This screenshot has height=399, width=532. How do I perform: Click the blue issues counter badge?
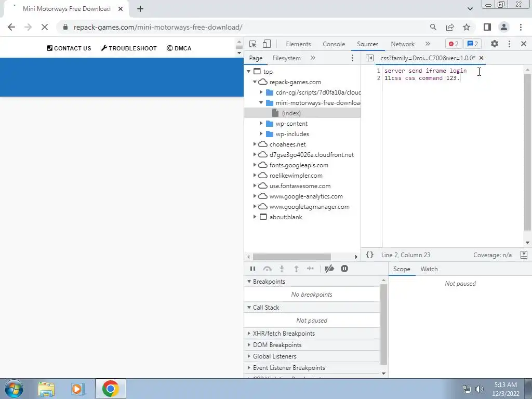(472, 44)
